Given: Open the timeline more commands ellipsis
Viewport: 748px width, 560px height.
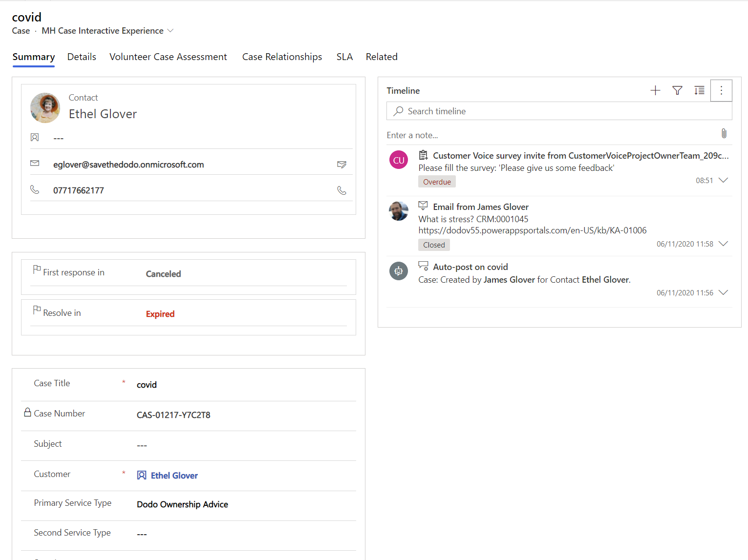Looking at the screenshot, I should click(x=721, y=90).
